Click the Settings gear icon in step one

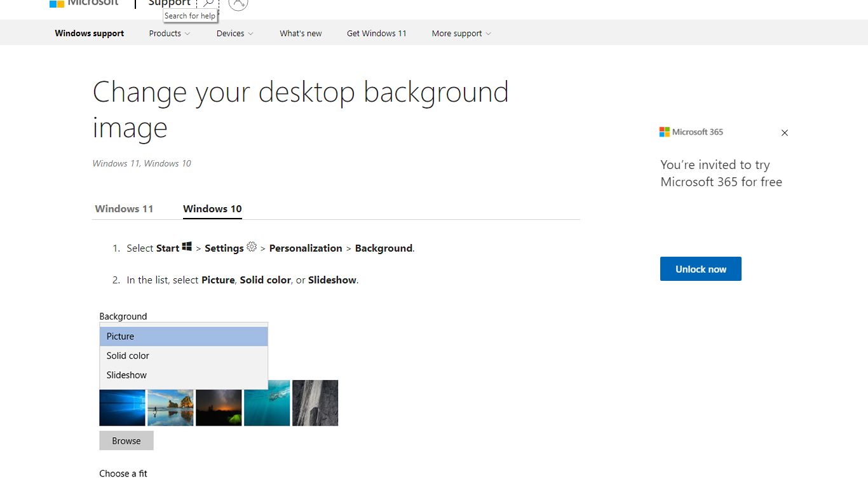(252, 247)
